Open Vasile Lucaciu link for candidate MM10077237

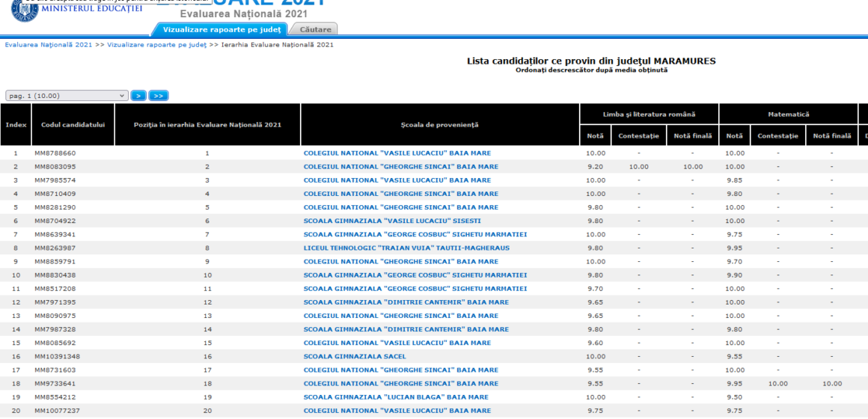click(x=397, y=411)
